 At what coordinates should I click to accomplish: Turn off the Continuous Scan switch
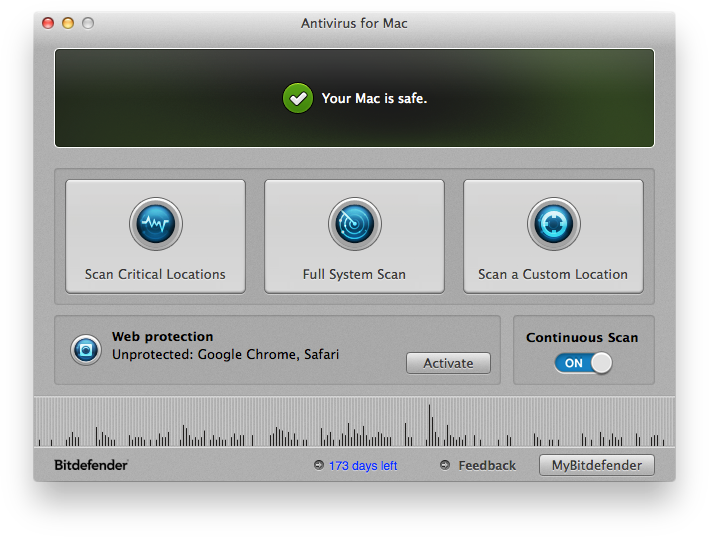click(x=583, y=363)
